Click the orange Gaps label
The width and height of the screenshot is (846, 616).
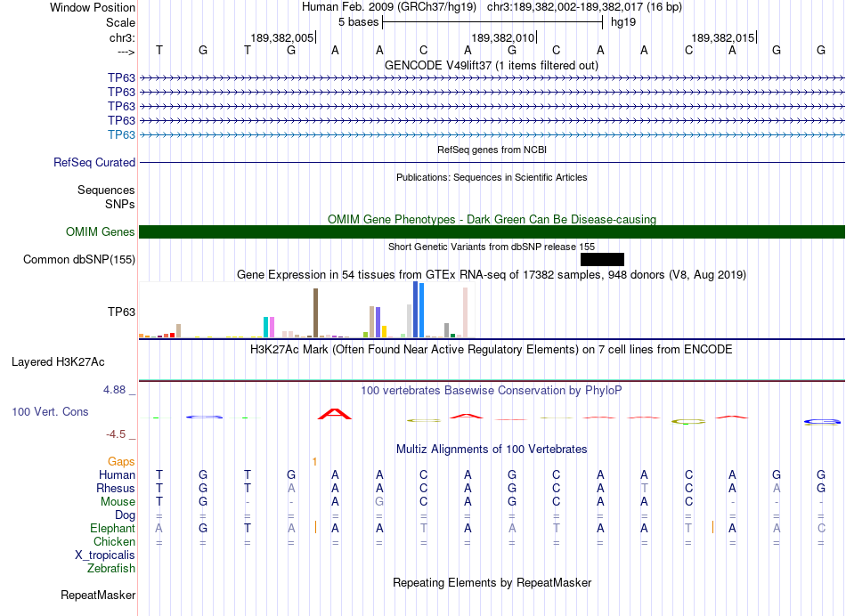pyautogui.click(x=121, y=462)
